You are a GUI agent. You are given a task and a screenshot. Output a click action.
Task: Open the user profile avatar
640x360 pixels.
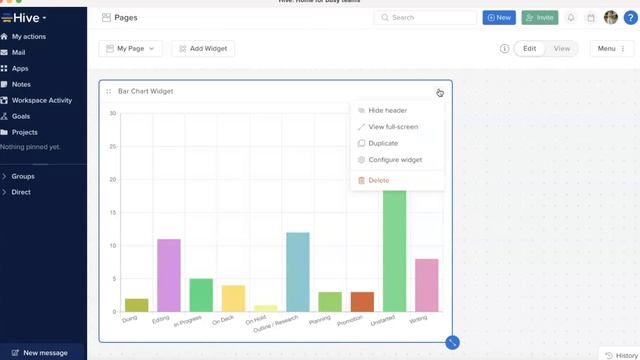point(611,18)
